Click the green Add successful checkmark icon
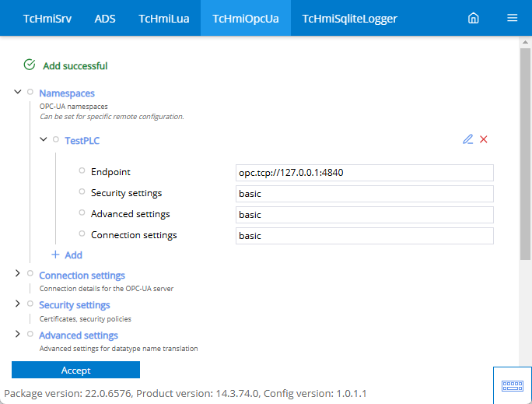532x404 pixels. [x=30, y=65]
